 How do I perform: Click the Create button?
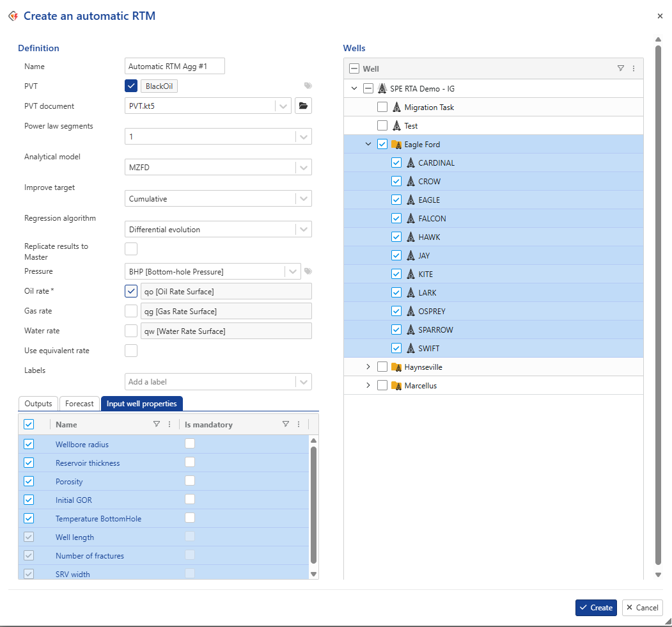[595, 608]
